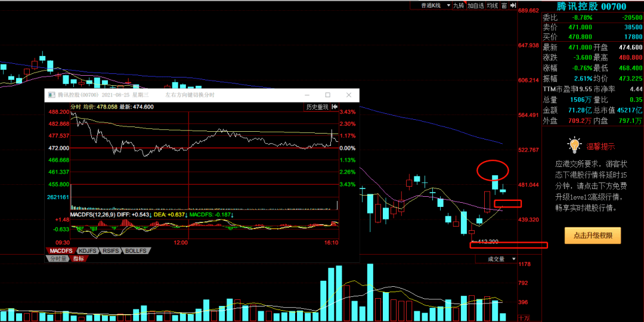Click the 窗 window layout button
Viewport: 644px width, 322px height.
pyautogui.click(x=504, y=5)
